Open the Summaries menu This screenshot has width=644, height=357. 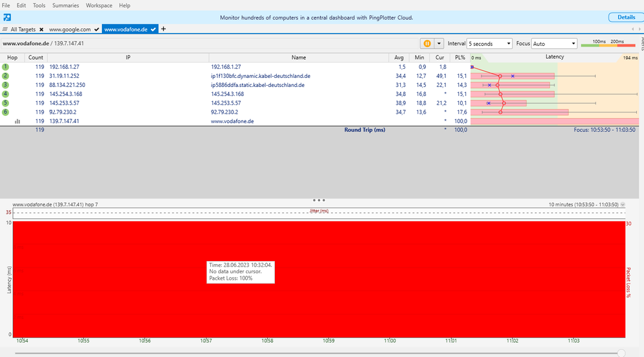(x=66, y=5)
